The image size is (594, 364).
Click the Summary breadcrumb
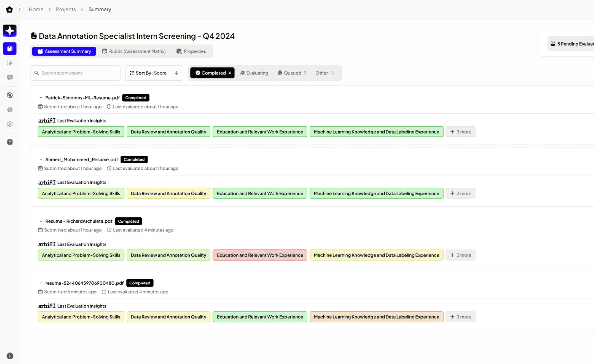[99, 9]
